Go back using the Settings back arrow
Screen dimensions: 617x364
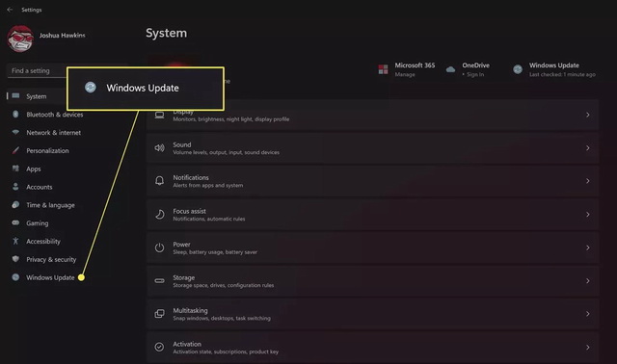[x=10, y=10]
